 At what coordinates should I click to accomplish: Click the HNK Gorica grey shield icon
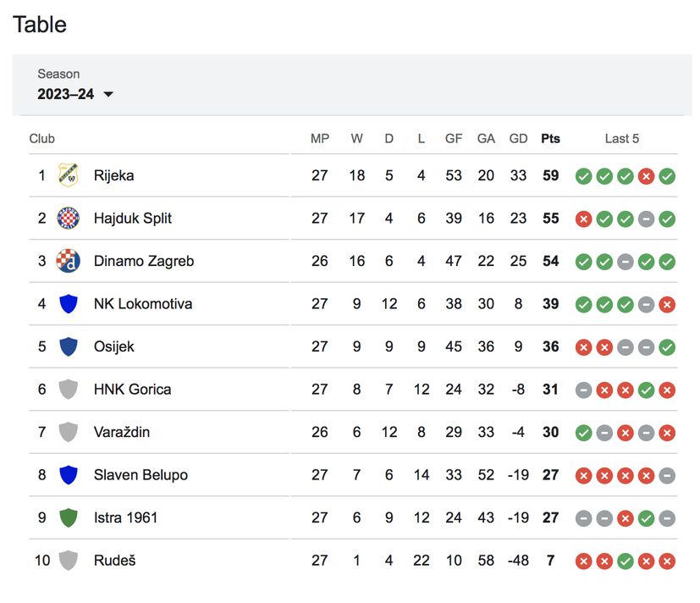[68, 390]
